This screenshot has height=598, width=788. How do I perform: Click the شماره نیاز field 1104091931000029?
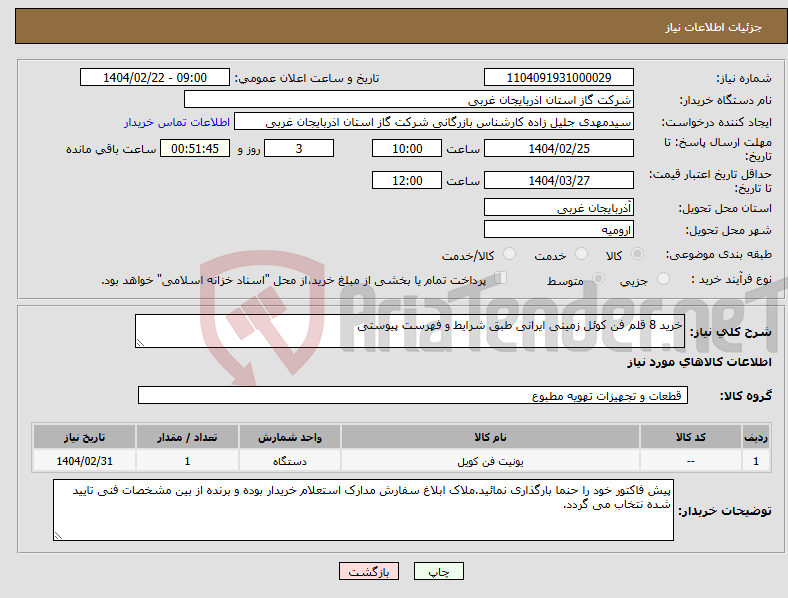(x=559, y=77)
